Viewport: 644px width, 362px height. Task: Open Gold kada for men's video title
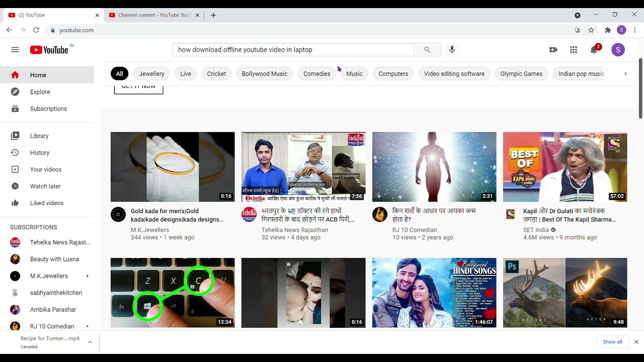(177, 215)
